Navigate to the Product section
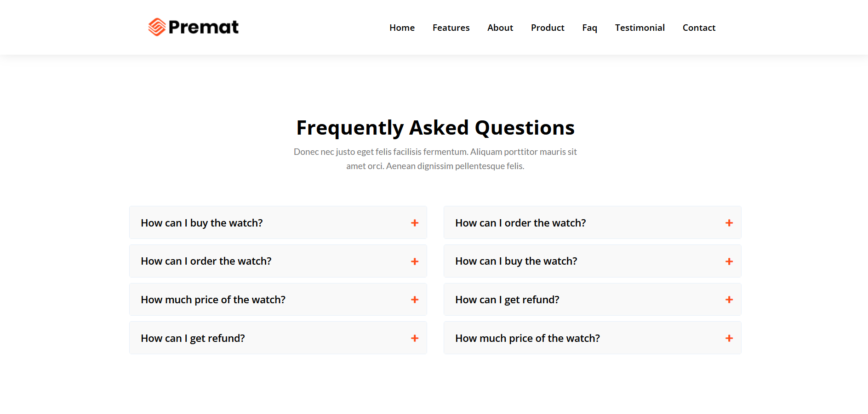 pos(547,28)
